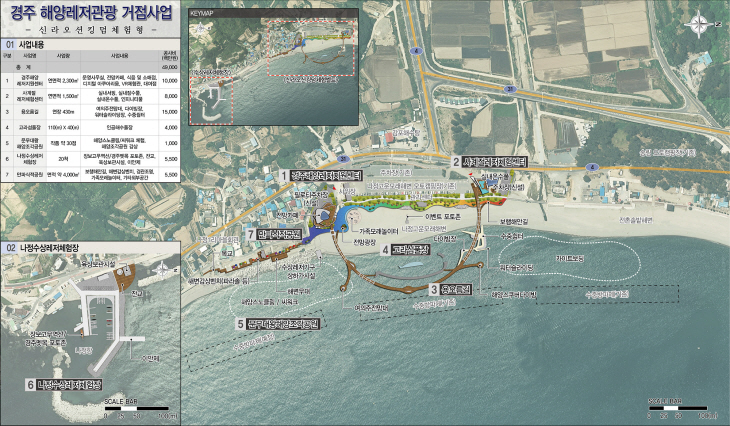Click the 카이트보딩 zone label in the sea
Viewport: 730px width, 426px height.
click(569, 258)
